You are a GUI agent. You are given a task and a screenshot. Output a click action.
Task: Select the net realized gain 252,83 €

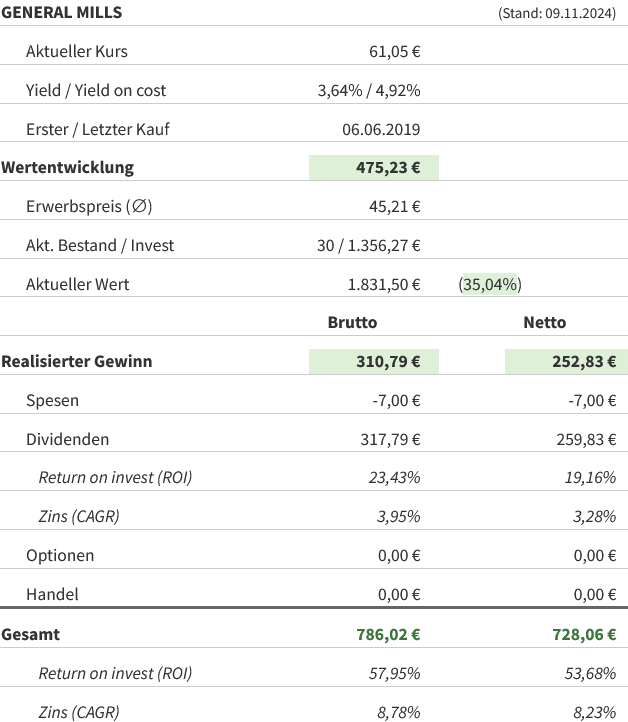click(584, 361)
